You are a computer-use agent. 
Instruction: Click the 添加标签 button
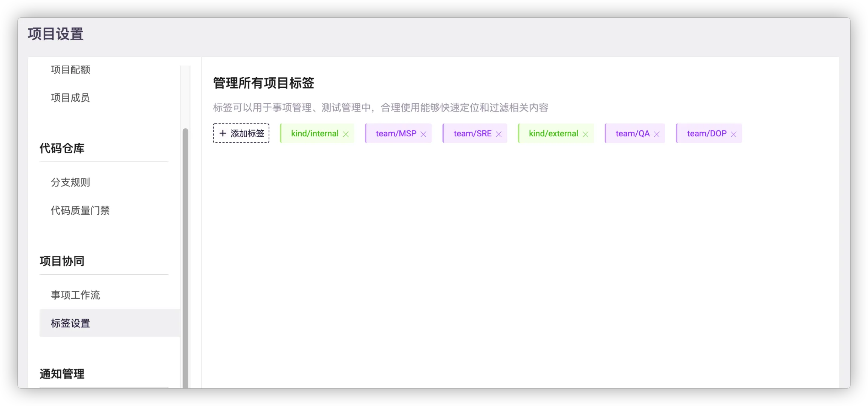[x=241, y=133]
